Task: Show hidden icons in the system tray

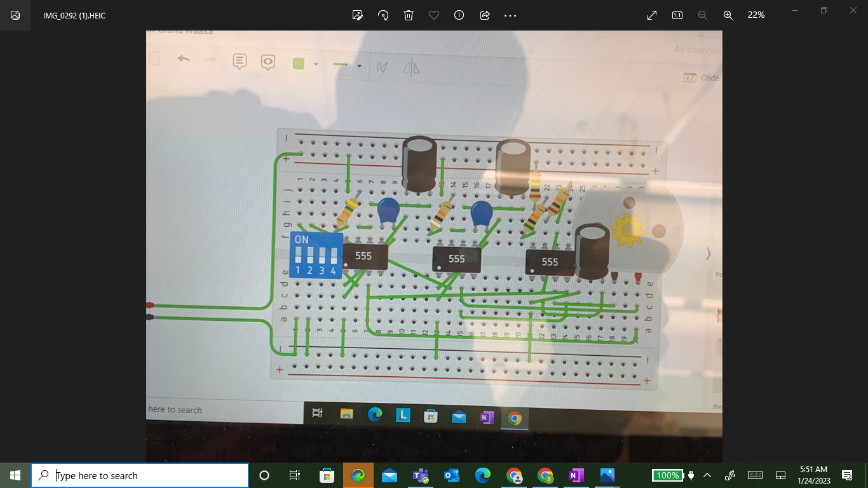Action: coord(706,475)
